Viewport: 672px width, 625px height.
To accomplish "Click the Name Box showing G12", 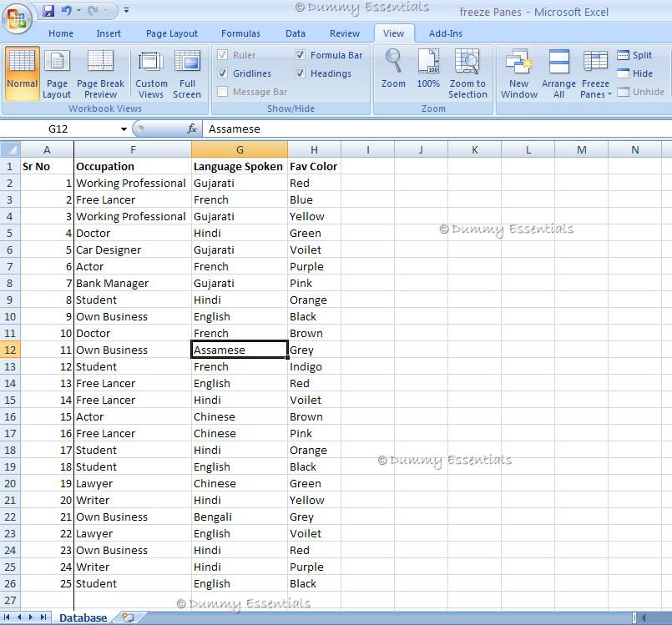I will pos(58,129).
